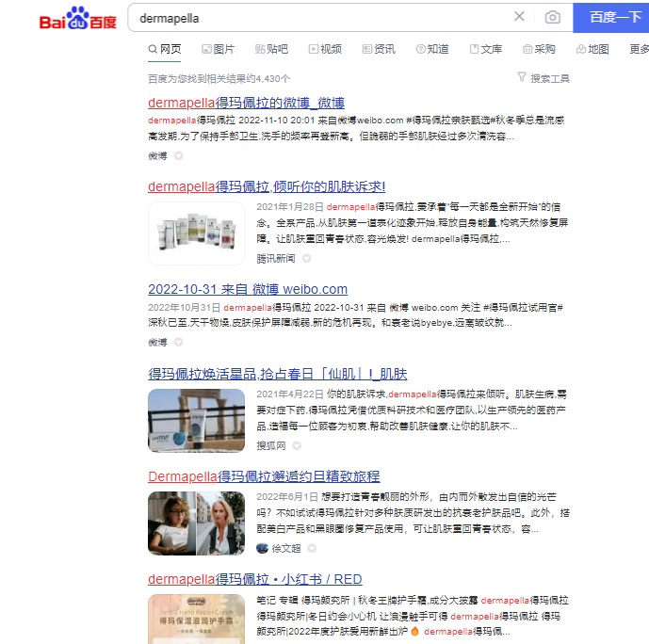Click the Jordan ruins product thumbnail
Viewport: 649px width, 644px height.
(196, 420)
